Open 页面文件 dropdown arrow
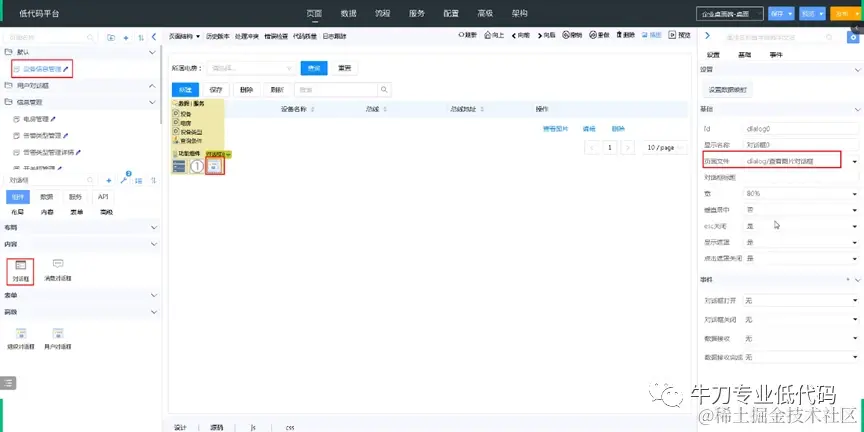 pos(855,161)
